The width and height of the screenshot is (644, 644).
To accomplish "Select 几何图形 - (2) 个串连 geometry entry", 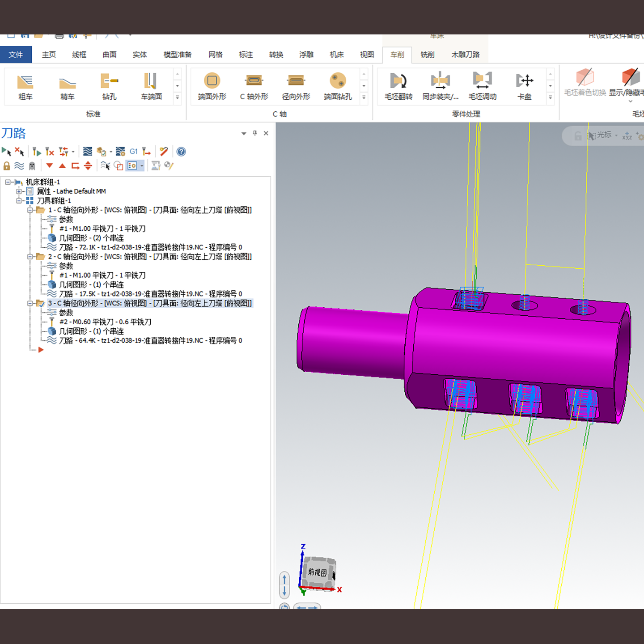I will coord(92,238).
